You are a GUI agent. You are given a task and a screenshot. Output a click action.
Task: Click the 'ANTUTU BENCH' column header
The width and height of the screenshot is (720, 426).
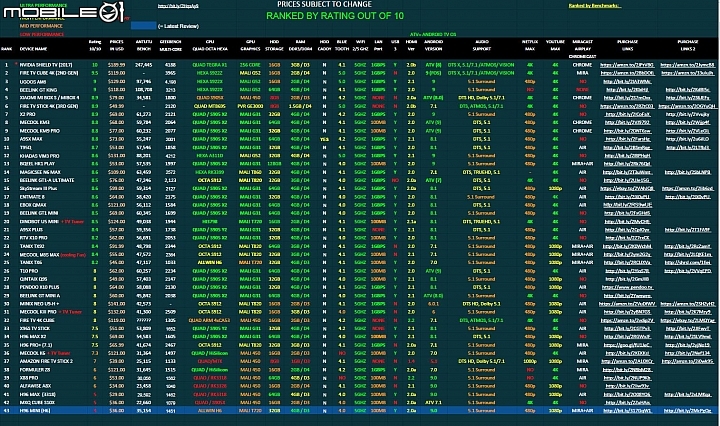(x=144, y=45)
